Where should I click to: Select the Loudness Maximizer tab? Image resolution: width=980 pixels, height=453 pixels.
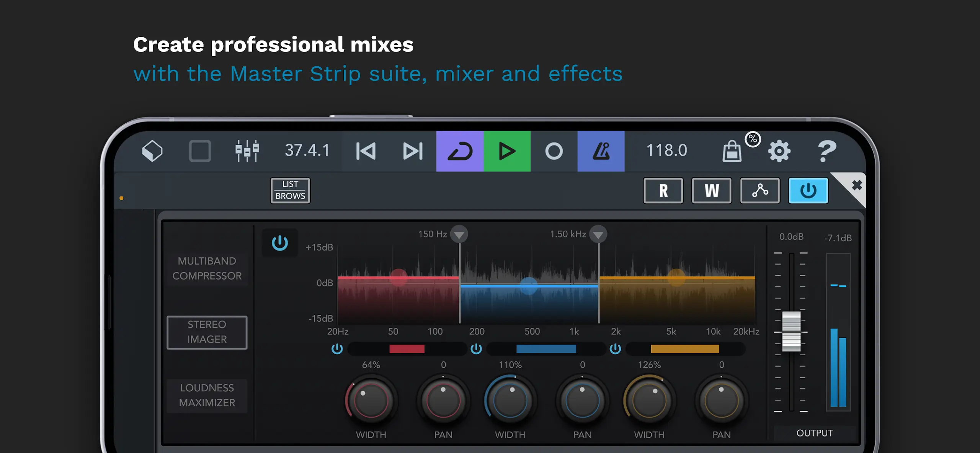[207, 395]
